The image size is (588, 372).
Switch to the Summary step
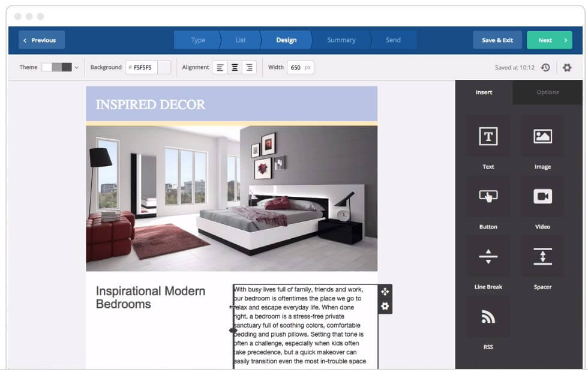(341, 40)
